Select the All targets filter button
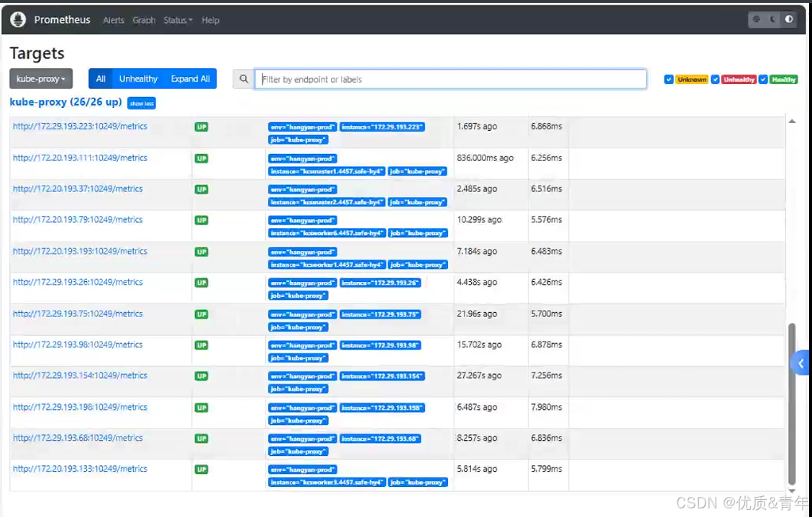 pyautogui.click(x=101, y=78)
